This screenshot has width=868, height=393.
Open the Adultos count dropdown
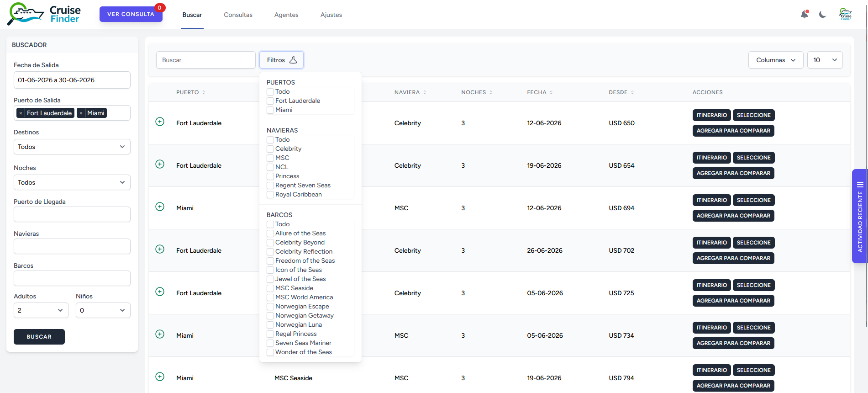[x=41, y=310]
